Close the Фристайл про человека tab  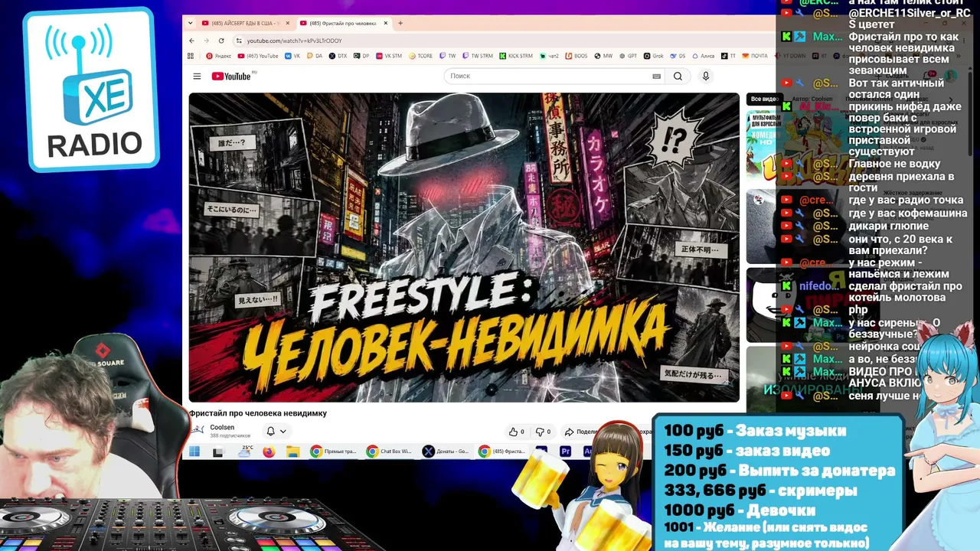click(386, 23)
